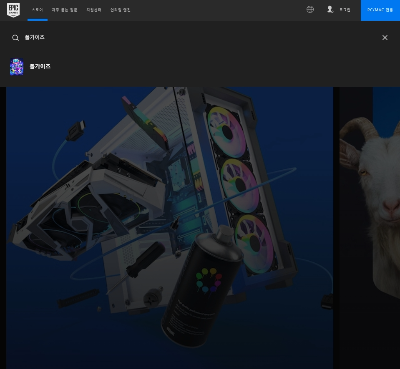Click the sign-in text beside profile icon
Viewport: 400px width, 369px height.
pyautogui.click(x=345, y=10)
